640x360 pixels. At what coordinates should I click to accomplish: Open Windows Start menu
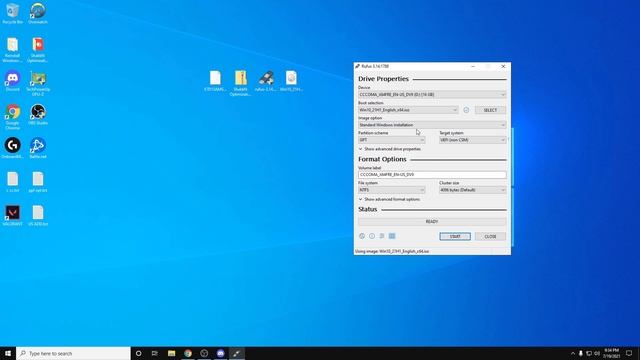(x=8, y=353)
